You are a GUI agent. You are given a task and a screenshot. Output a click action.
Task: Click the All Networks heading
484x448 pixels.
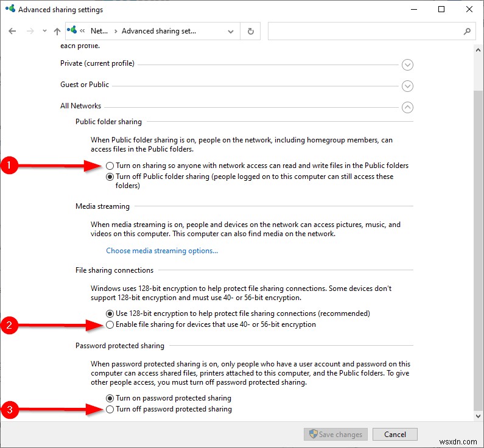[x=80, y=106]
